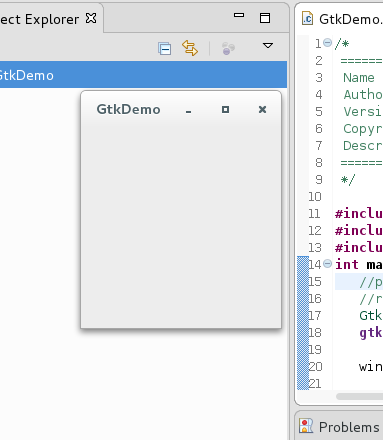The image size is (383, 440).
Task: Click the greyed focus task icon in the Project Explorer toolbar
Action: pyautogui.click(x=228, y=48)
